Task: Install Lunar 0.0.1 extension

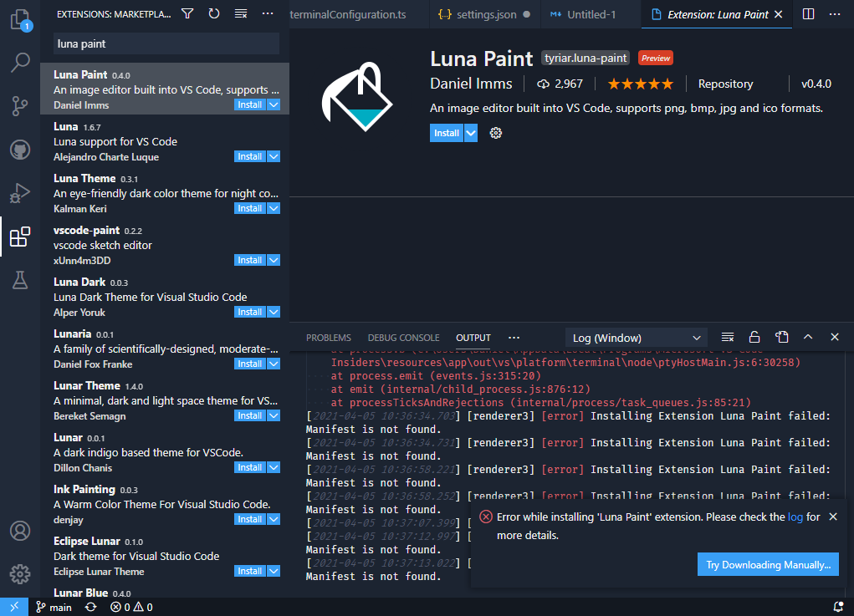Action: tap(250, 467)
